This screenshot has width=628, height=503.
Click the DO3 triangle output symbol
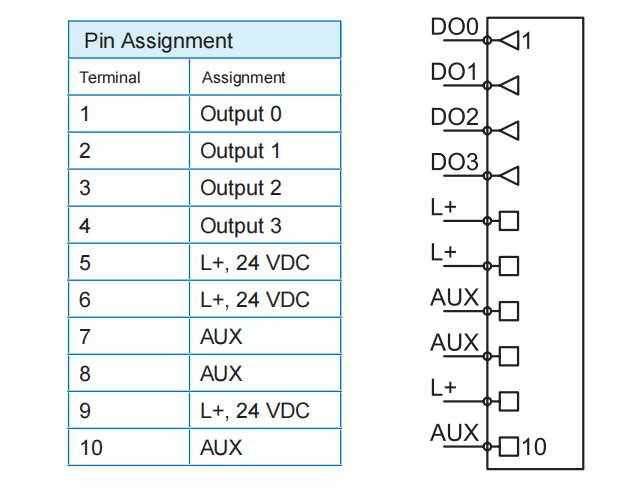509,176
